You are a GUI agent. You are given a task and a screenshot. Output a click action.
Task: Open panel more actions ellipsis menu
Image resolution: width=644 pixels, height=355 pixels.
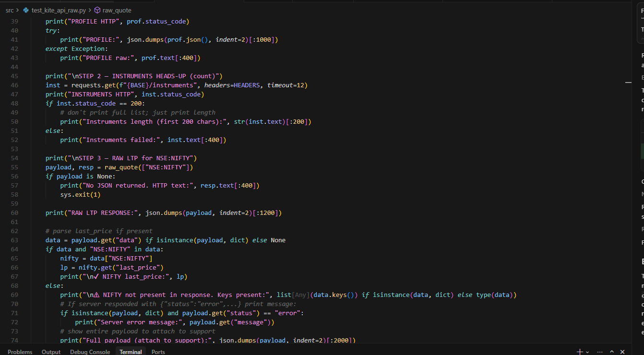[x=600, y=352]
